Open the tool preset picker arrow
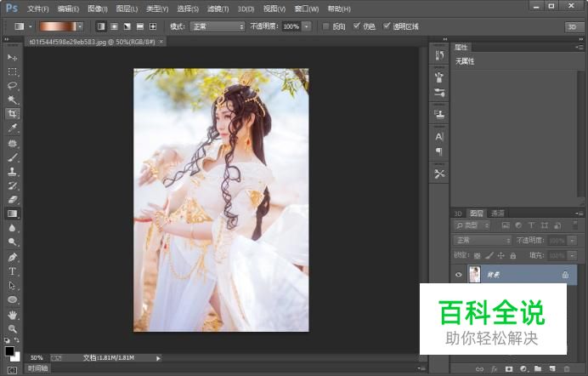Viewport: 588px width, 376px height. [x=31, y=26]
